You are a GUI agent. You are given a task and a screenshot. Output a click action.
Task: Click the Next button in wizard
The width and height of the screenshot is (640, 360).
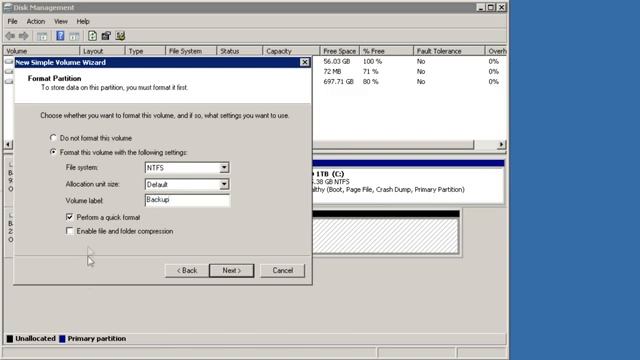pos(231,271)
